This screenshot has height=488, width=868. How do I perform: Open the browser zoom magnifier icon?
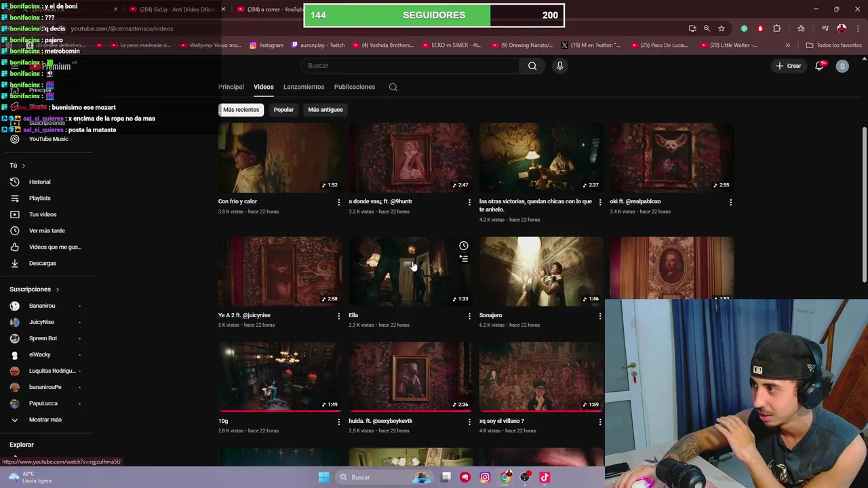coord(707,28)
